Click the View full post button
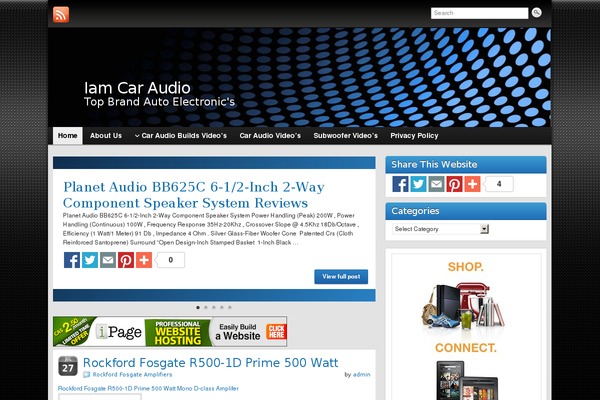Image resolution: width=600 pixels, height=400 pixels. 341,276
